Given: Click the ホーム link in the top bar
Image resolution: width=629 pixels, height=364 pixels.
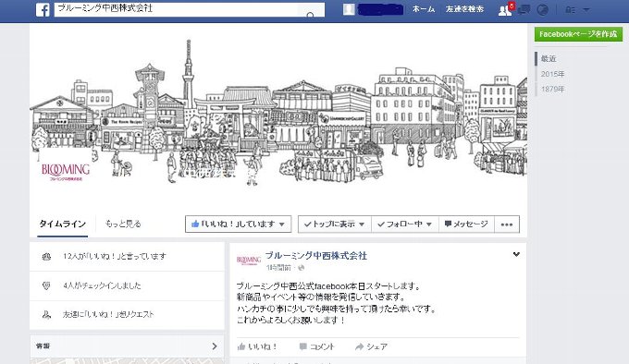Looking at the screenshot, I should pos(424,9).
